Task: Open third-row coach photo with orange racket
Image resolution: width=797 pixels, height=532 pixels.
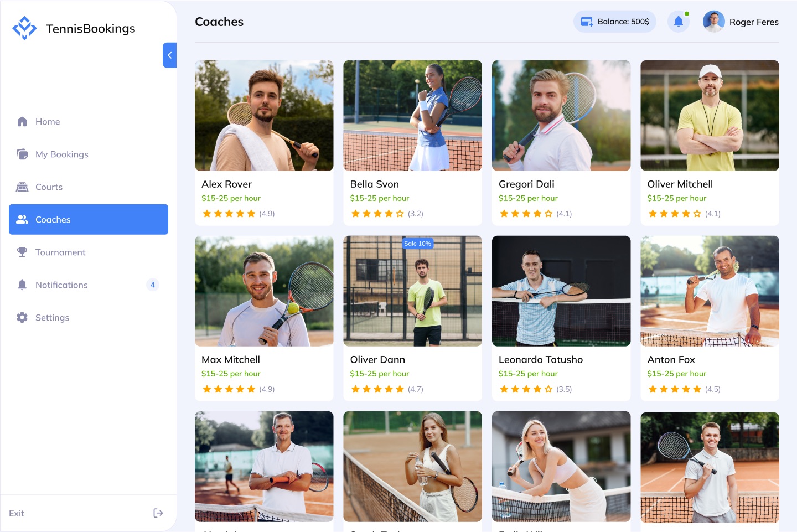Action: 264,467
